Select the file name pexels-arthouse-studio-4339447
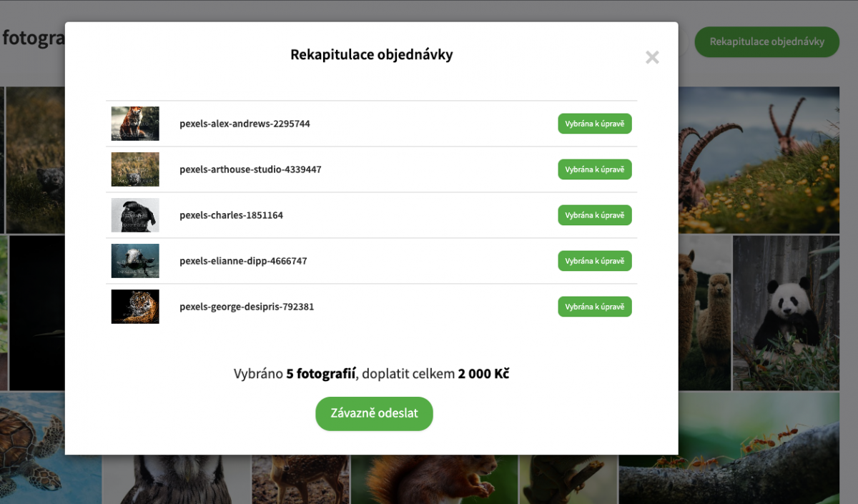858x504 pixels. 250,169
